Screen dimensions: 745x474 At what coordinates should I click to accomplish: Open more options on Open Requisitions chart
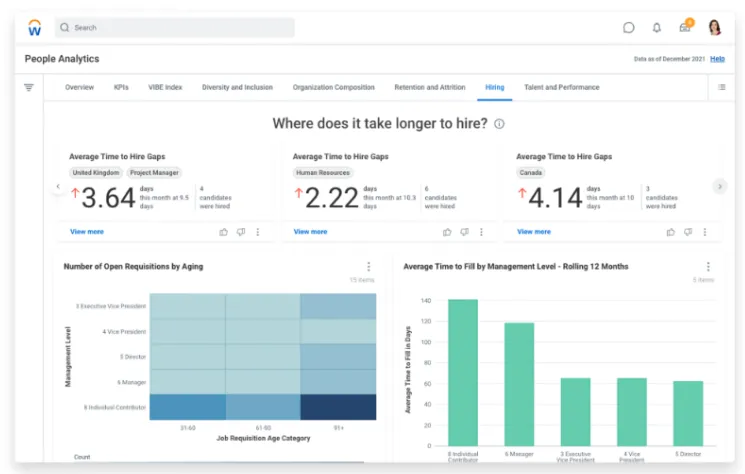(x=368, y=267)
